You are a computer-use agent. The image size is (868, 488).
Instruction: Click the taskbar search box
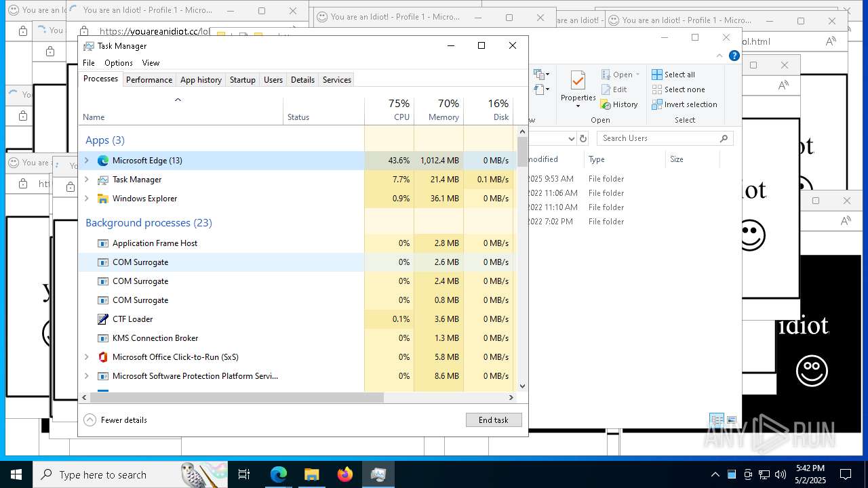point(129,474)
